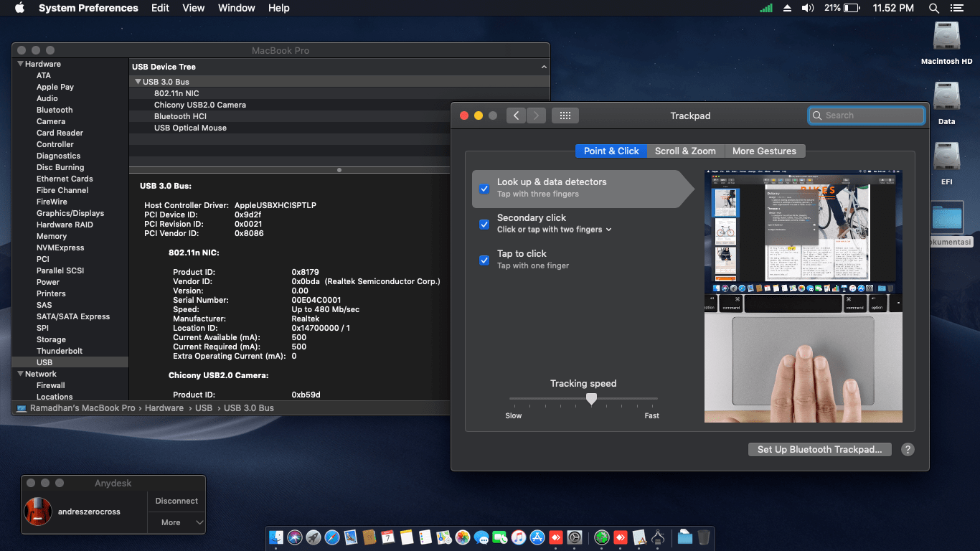This screenshot has height=551, width=980.
Task: Switch to the Scroll & Zoom tab
Action: (685, 151)
